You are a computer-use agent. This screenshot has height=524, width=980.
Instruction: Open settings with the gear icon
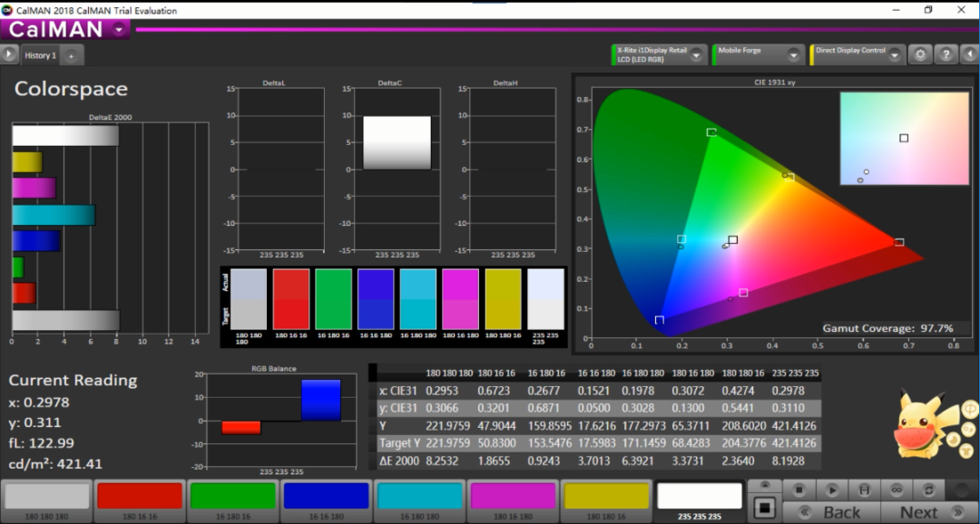(x=920, y=54)
